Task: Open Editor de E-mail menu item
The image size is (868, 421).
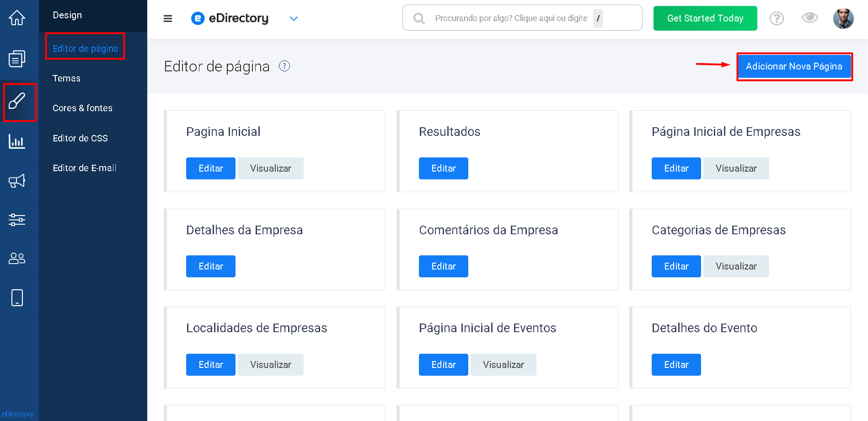Action: 85,168
